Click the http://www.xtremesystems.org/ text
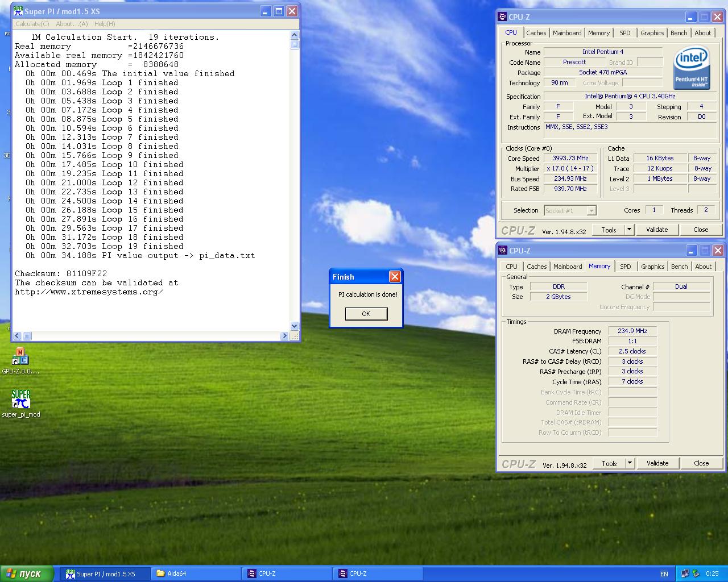728x582 pixels. [89, 292]
